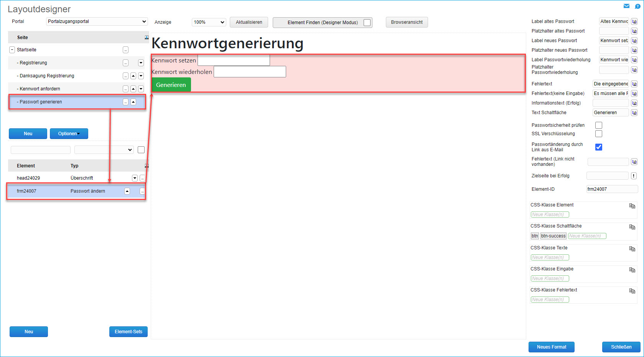The image size is (644, 357).
Task: Copy CSS-Klasse Fehlertext classes icon
Action: coord(632,291)
